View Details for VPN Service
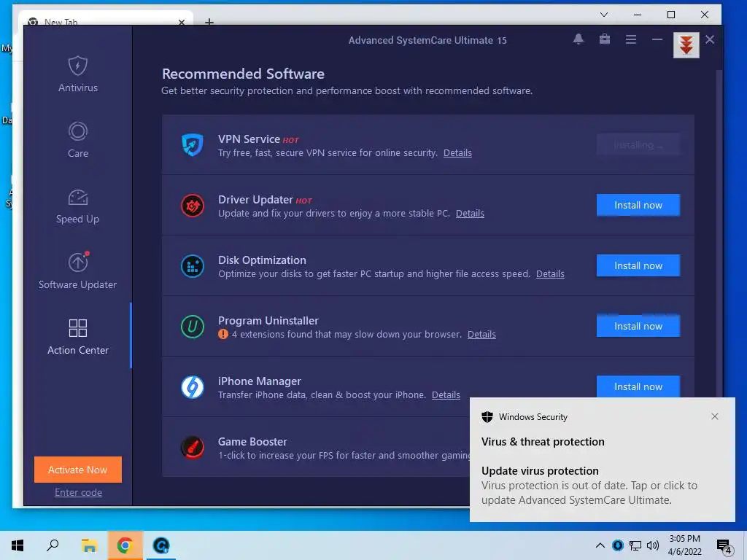The height and width of the screenshot is (560, 747). [457, 153]
